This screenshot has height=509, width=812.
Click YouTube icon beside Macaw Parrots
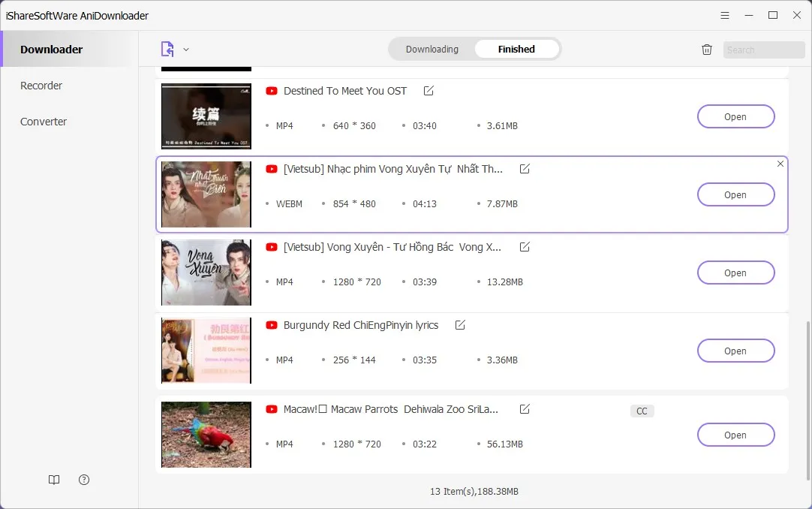click(272, 409)
